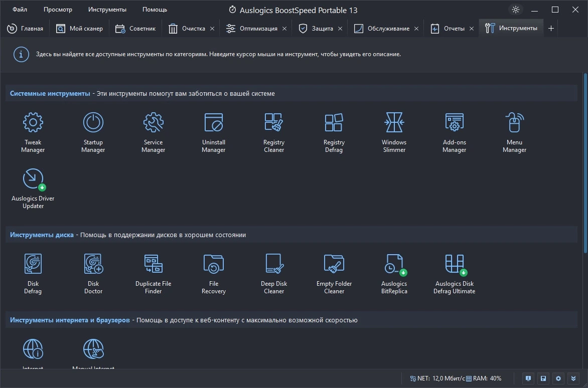
Task: Click the notification icon in status bar
Action: click(528, 378)
